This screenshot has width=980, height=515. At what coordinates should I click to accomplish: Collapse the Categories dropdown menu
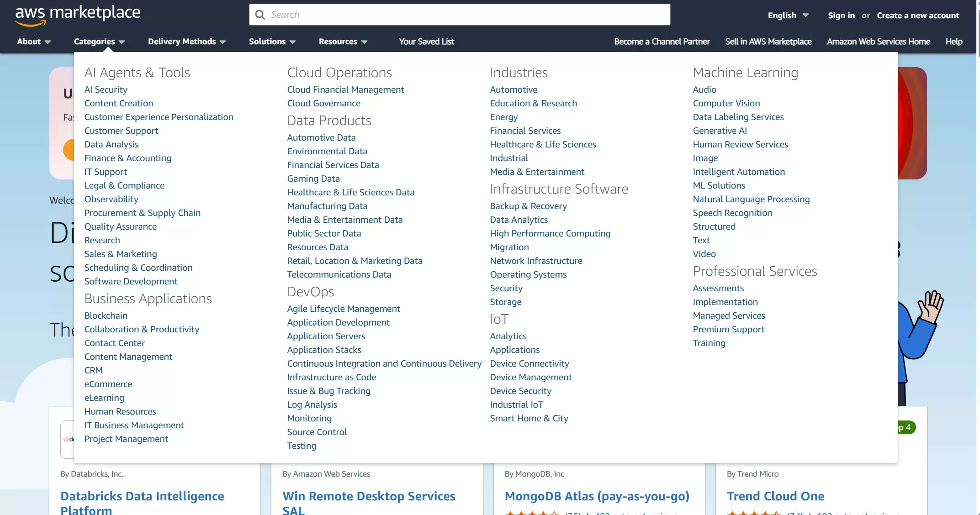coord(99,42)
